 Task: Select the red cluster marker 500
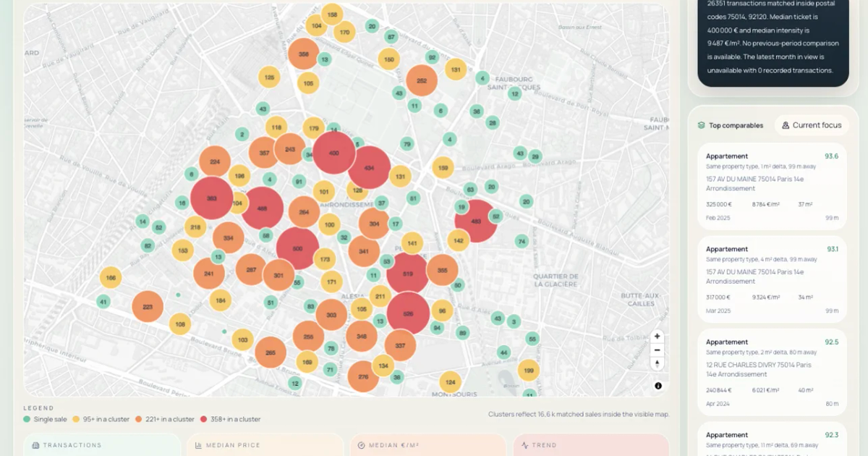297,248
